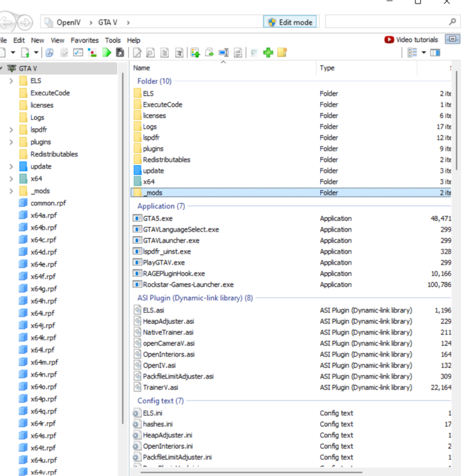The height and width of the screenshot is (476, 461).
Task: Click the copy files green arrow icon
Action: (x=209, y=53)
